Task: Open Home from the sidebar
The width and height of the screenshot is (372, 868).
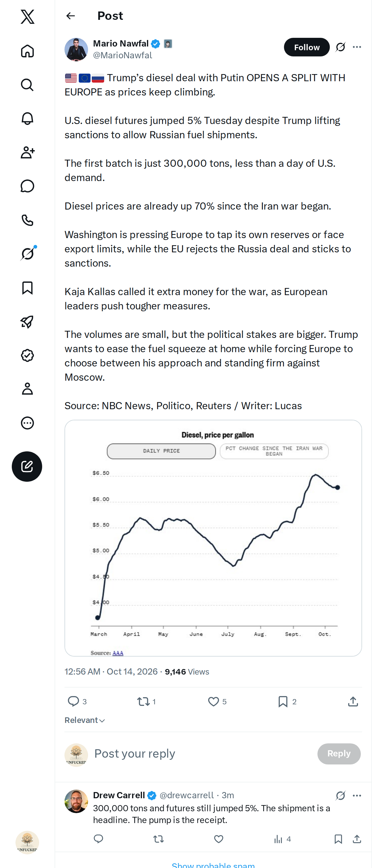Action: point(27,51)
